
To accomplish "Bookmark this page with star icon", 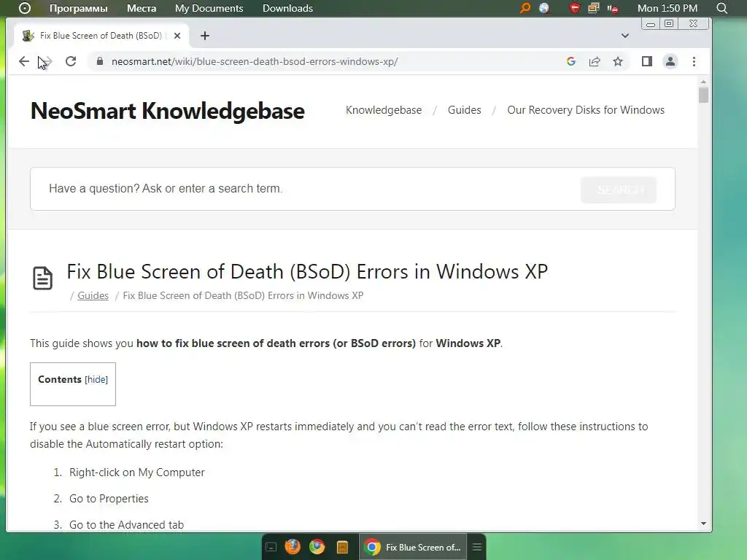I will pos(618,61).
